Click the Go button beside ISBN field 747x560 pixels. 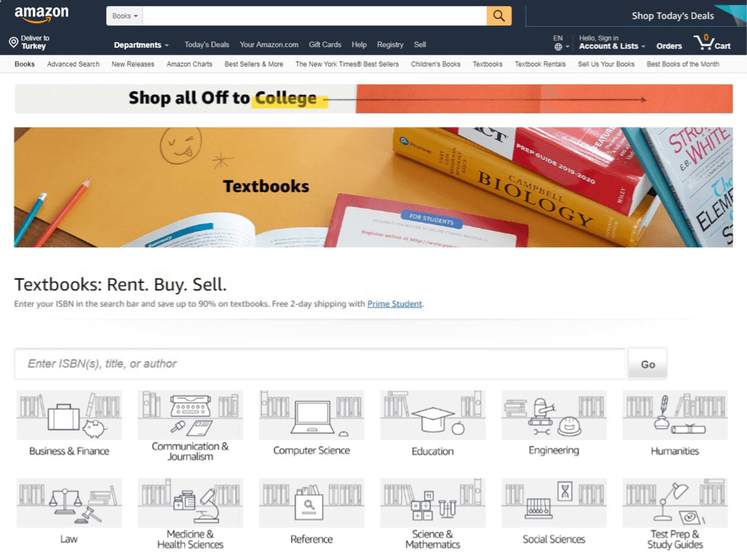(x=648, y=364)
